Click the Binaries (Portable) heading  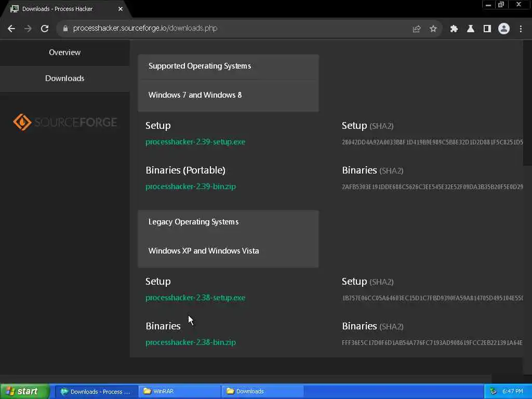(185, 170)
